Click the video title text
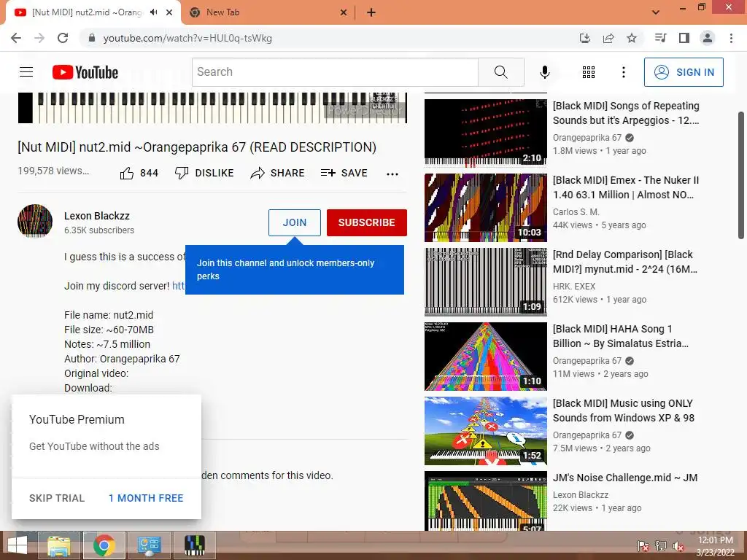This screenshot has height=560, width=747. click(x=197, y=147)
